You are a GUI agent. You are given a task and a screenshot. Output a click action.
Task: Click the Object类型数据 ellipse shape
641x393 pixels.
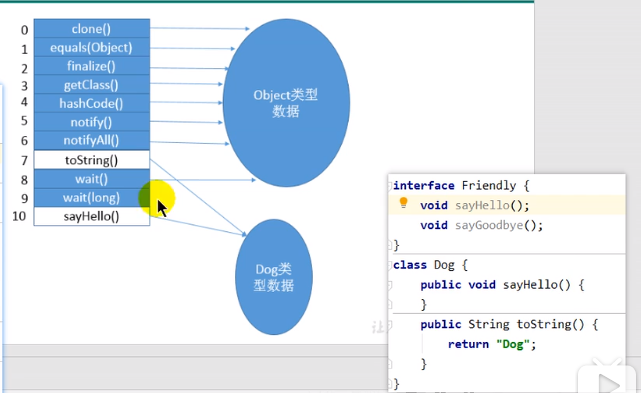(x=286, y=103)
